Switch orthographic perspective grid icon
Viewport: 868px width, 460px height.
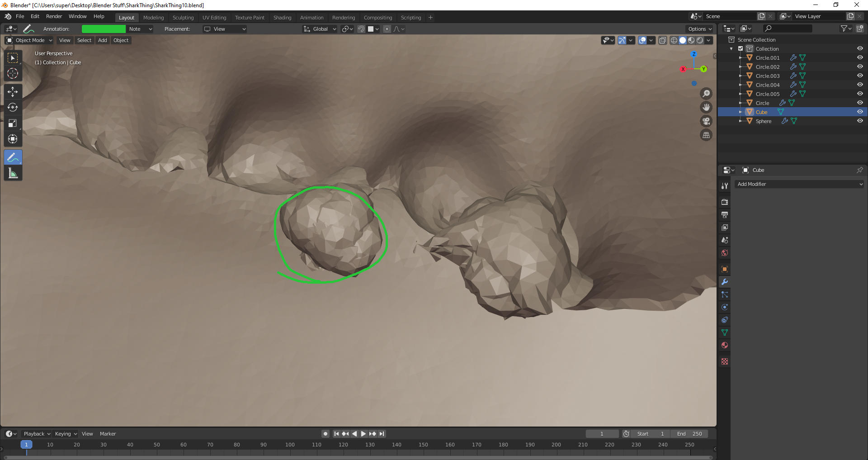click(706, 135)
